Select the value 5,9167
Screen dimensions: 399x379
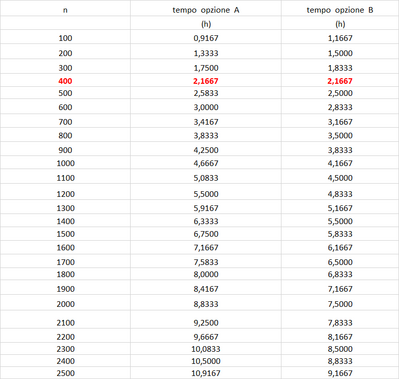(x=206, y=208)
